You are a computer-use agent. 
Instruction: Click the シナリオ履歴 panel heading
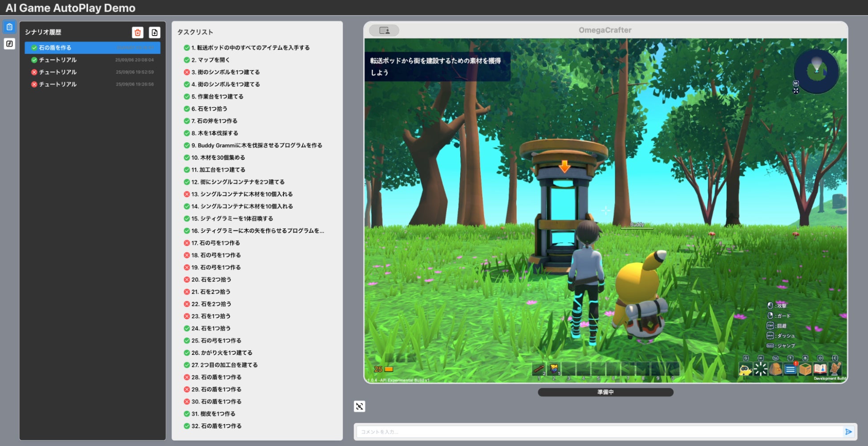click(43, 32)
